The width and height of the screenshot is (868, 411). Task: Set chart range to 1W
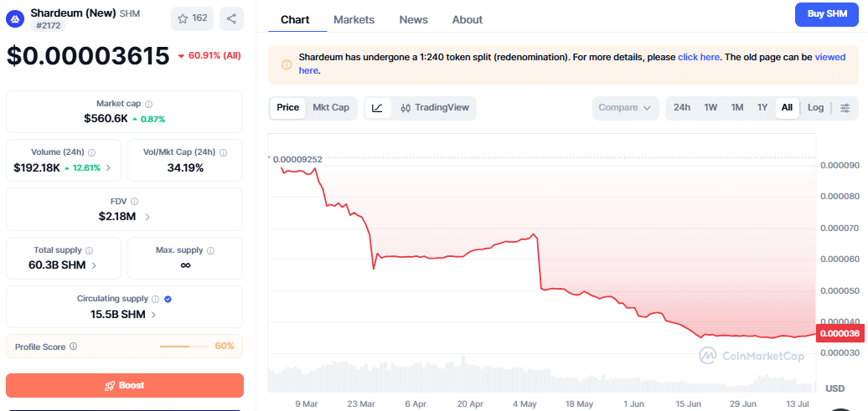click(710, 108)
